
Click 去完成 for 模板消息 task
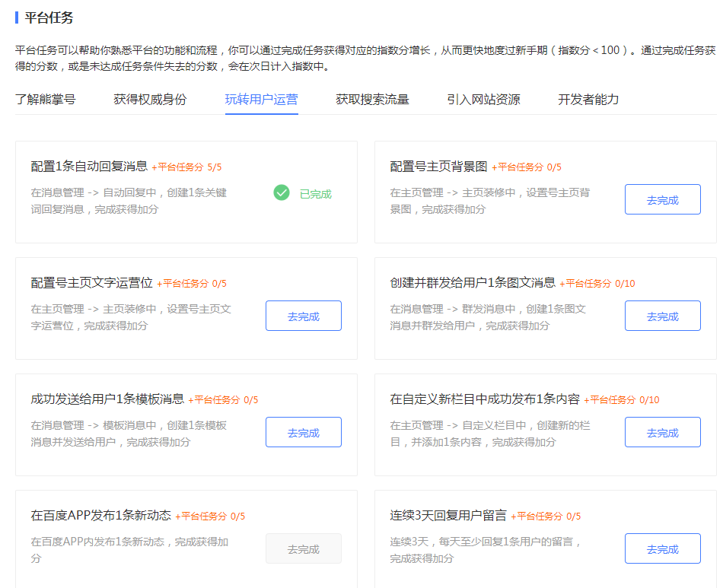(303, 431)
